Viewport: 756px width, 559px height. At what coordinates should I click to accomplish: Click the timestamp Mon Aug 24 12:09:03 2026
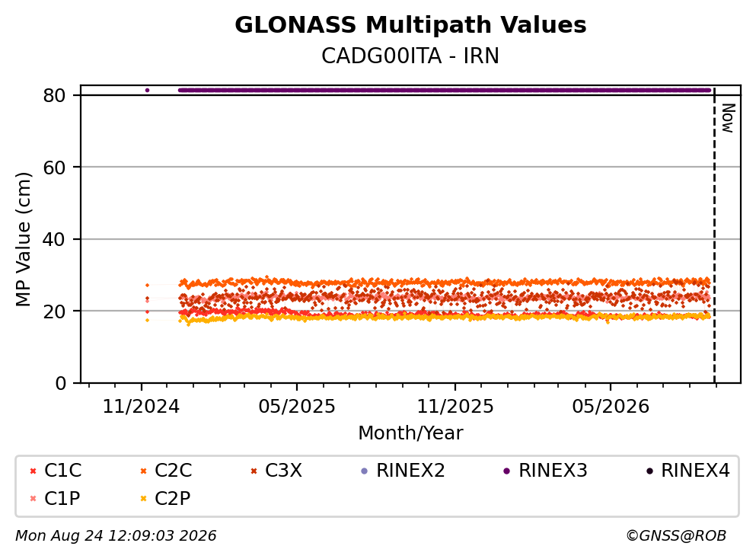[116, 535]
